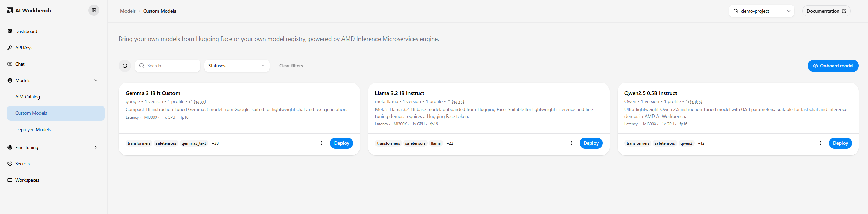Click the lock icon on Gemma card
The image size is (868, 214).
[191, 101]
